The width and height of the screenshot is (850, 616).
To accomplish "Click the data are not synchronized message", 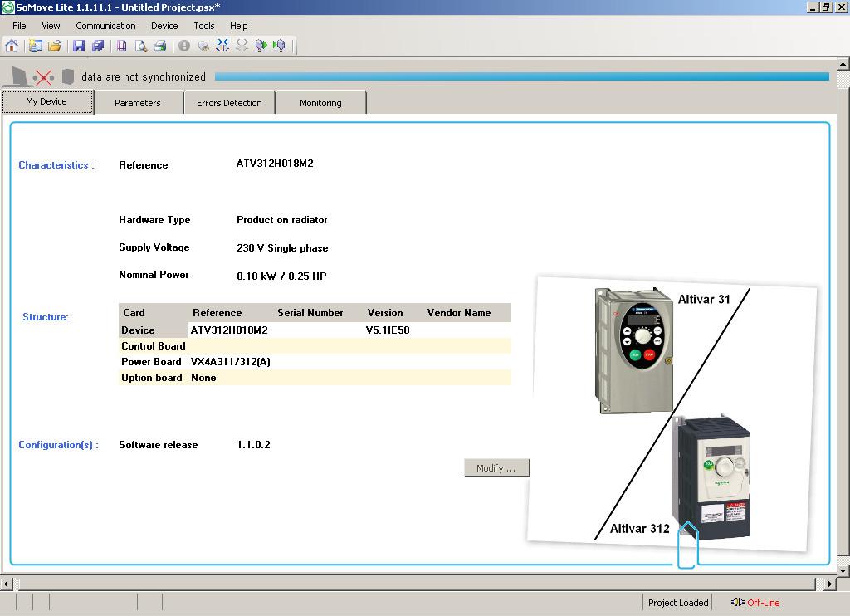I will point(144,77).
